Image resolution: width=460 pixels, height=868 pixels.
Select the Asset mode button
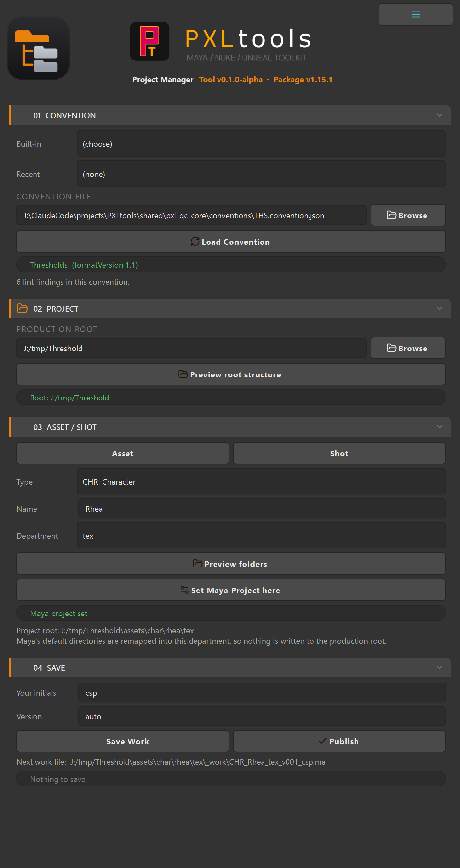point(123,453)
